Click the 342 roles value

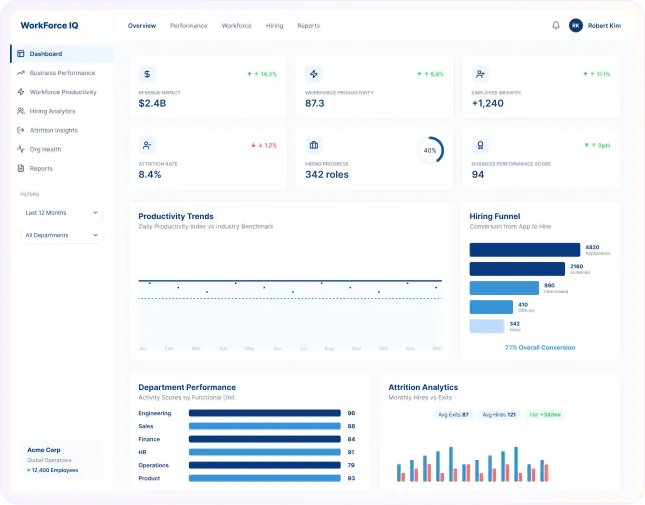pos(327,174)
